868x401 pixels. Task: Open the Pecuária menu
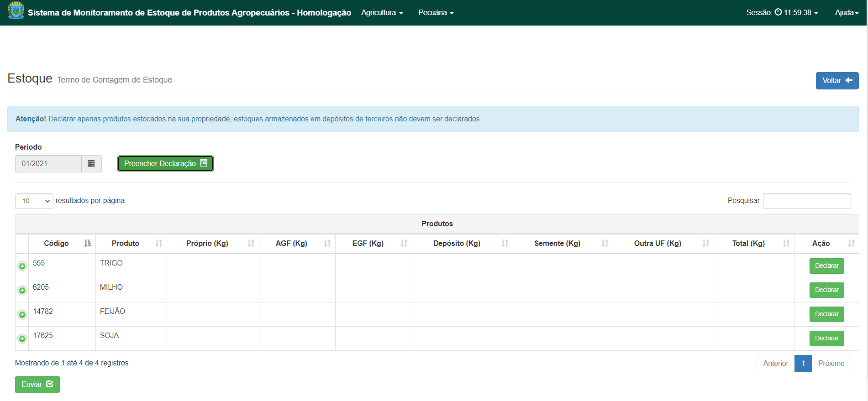click(436, 13)
